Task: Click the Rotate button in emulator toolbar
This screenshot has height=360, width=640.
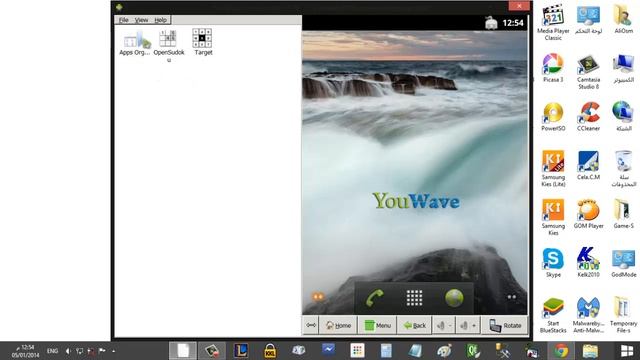Action: pyautogui.click(x=505, y=325)
